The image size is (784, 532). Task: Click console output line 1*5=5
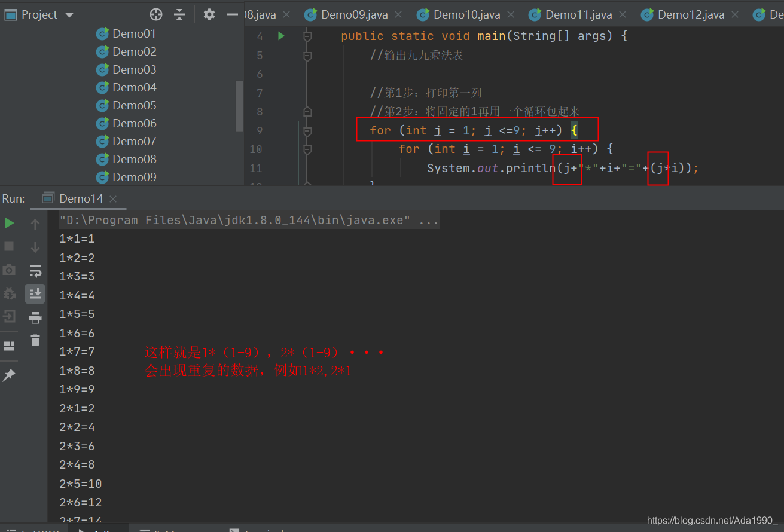(77, 314)
